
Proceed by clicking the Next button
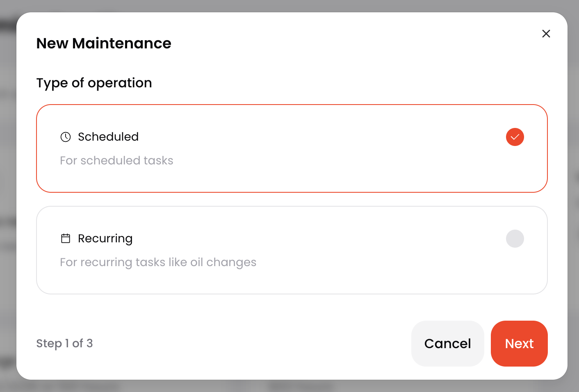pos(519,344)
